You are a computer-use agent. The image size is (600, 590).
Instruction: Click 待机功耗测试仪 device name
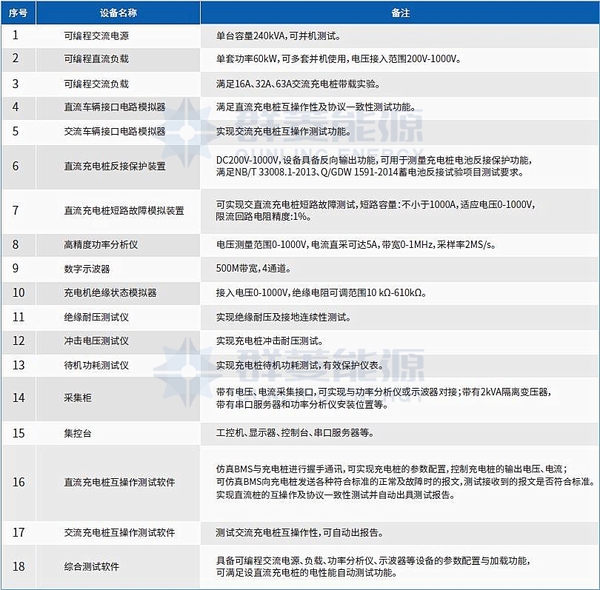pos(96,365)
